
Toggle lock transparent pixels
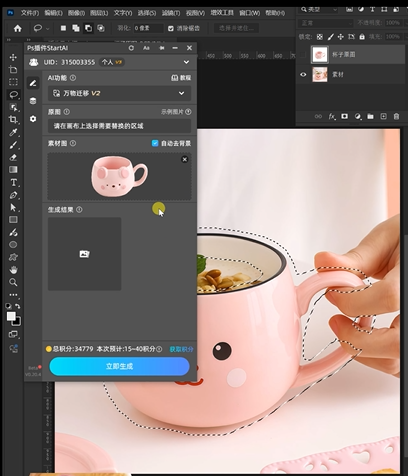tap(320, 37)
